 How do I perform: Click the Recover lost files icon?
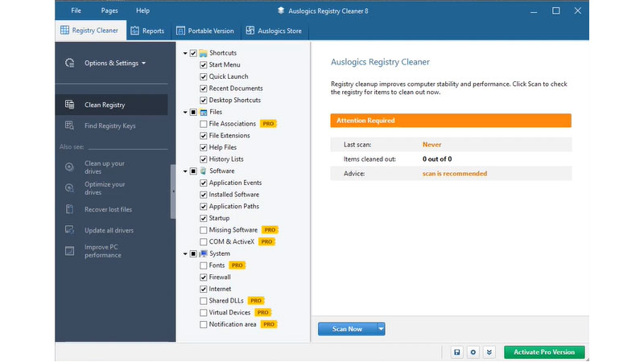(x=69, y=209)
